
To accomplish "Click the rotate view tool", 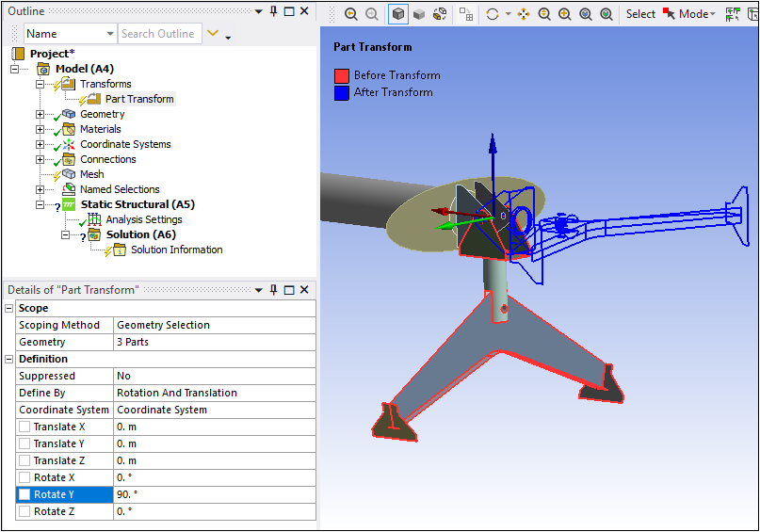I will coord(493,14).
